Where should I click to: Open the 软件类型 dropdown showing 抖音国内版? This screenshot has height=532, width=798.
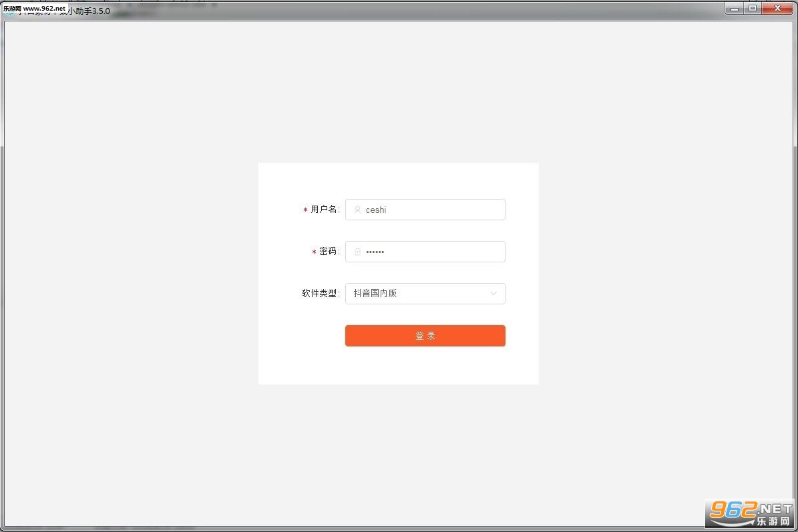coord(425,294)
